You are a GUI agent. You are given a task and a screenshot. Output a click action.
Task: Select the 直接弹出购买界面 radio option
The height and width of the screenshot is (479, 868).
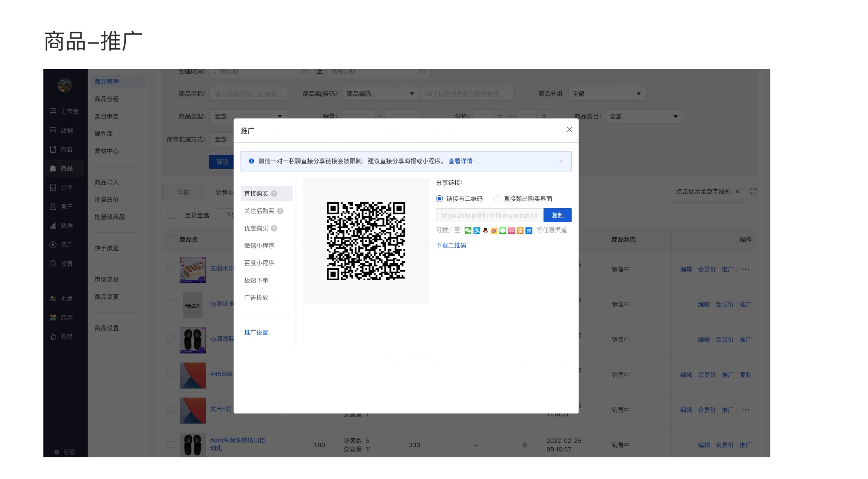click(x=496, y=199)
